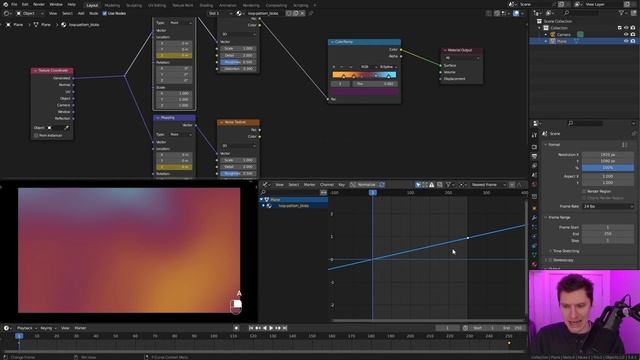Click the Camera object icon in outliner
This screenshot has height=360, width=640.
tap(553, 34)
